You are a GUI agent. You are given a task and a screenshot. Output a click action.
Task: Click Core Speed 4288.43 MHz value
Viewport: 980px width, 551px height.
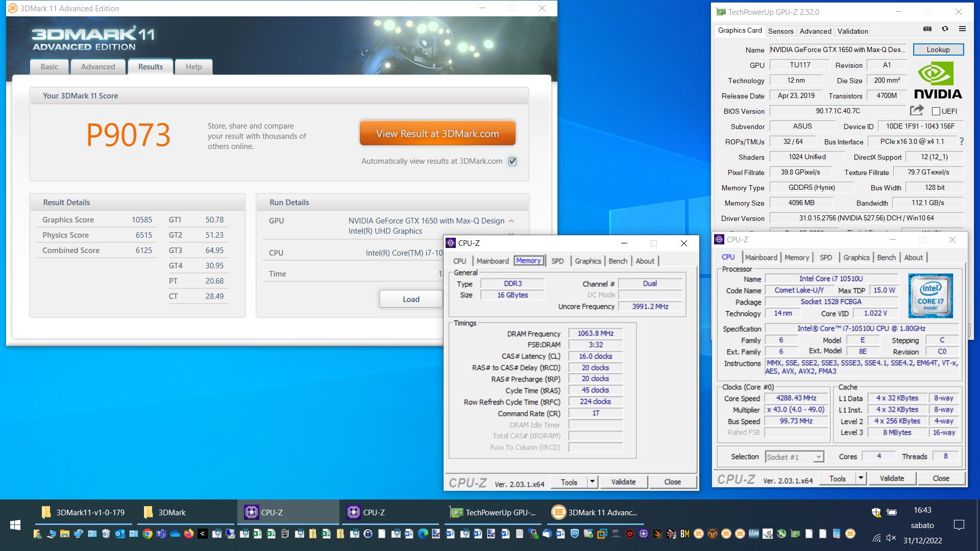[796, 398]
